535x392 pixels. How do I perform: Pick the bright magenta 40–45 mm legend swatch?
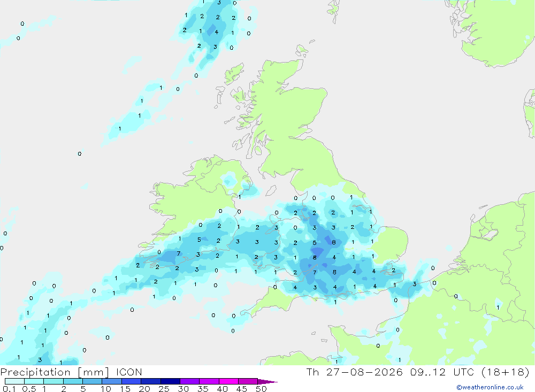click(x=228, y=381)
